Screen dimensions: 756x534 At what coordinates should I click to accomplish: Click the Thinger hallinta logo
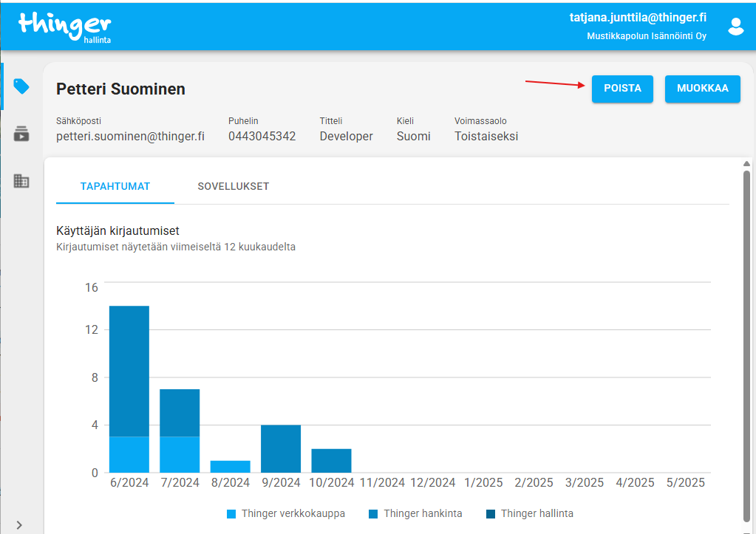64,27
